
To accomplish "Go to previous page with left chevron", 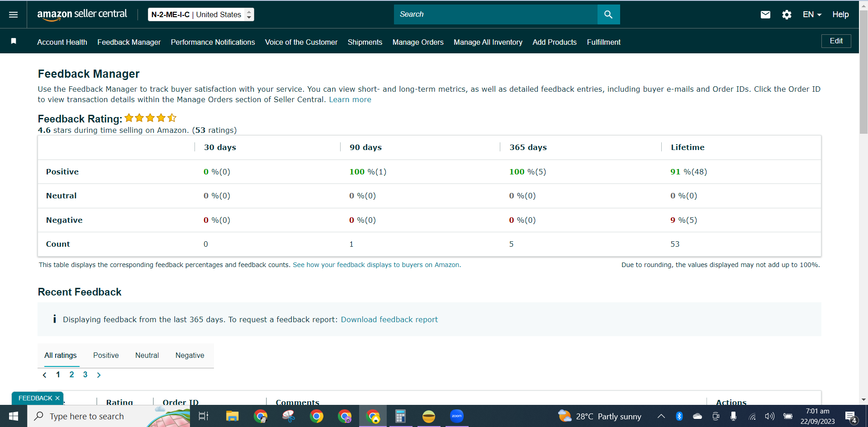I will coord(44,375).
